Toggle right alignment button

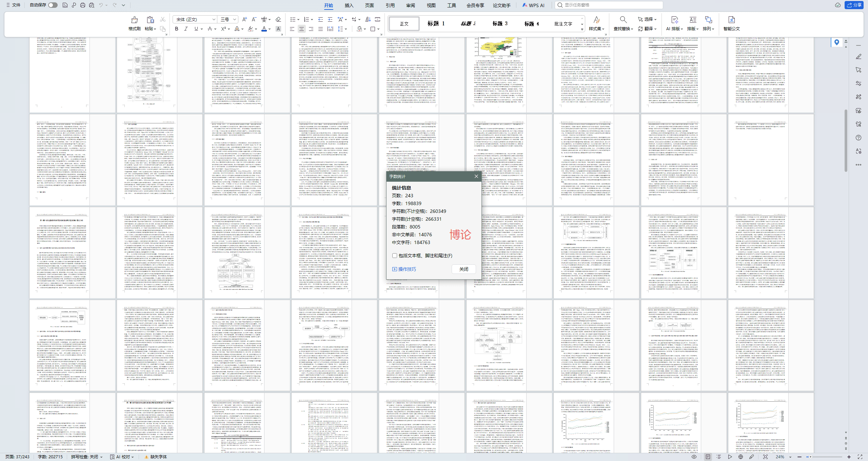tap(311, 29)
